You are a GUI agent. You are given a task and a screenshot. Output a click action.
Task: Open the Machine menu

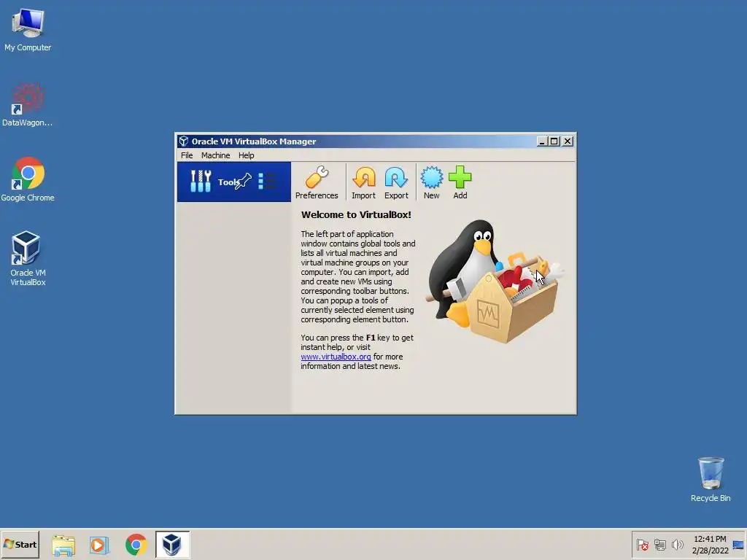215,155
